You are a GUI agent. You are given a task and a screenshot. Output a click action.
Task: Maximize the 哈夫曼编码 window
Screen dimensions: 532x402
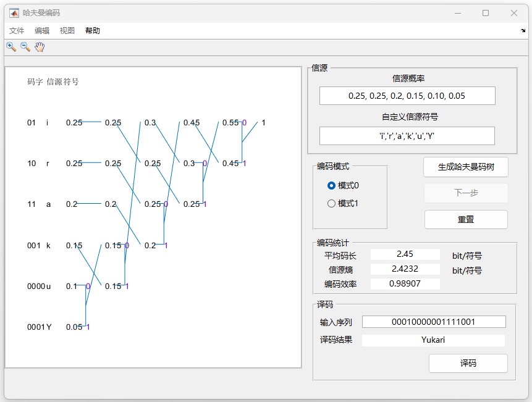tap(486, 13)
